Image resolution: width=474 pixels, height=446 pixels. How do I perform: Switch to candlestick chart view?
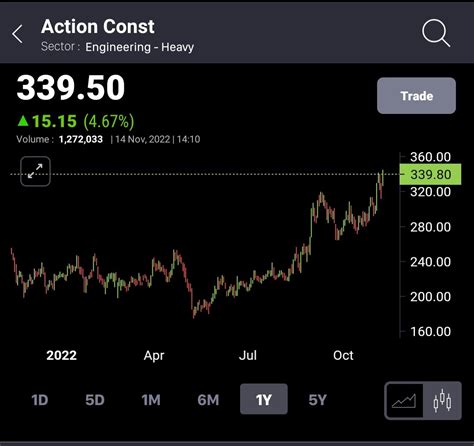pos(442,400)
